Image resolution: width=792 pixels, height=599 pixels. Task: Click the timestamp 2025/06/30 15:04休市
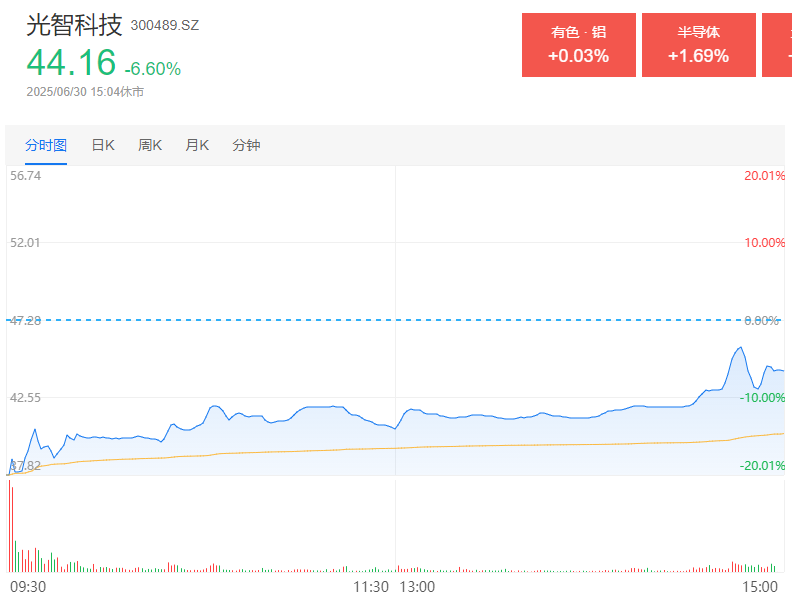(x=85, y=91)
